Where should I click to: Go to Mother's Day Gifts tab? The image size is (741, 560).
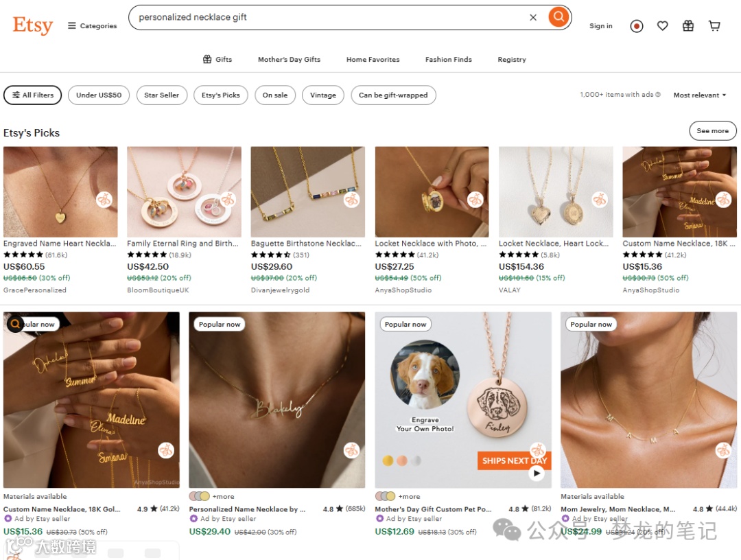[290, 60]
